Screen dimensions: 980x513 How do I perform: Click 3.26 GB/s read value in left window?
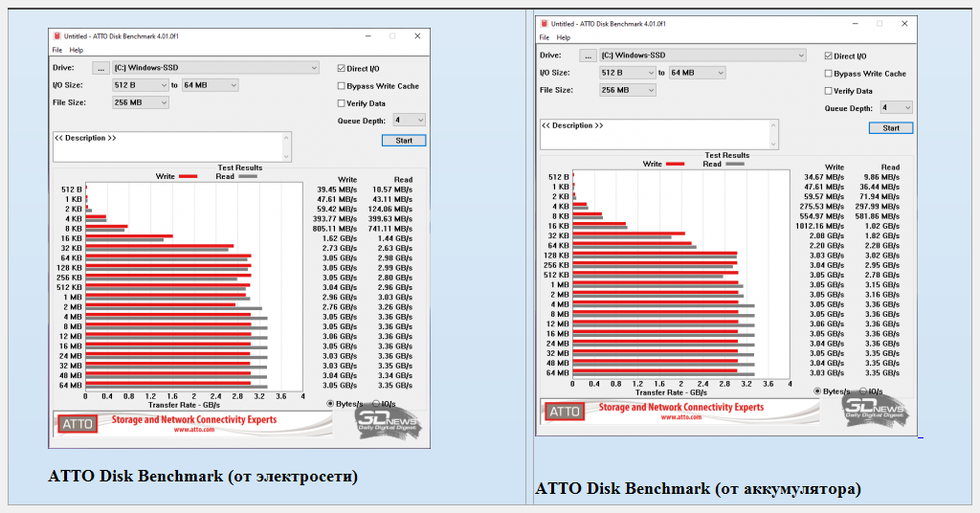point(395,307)
